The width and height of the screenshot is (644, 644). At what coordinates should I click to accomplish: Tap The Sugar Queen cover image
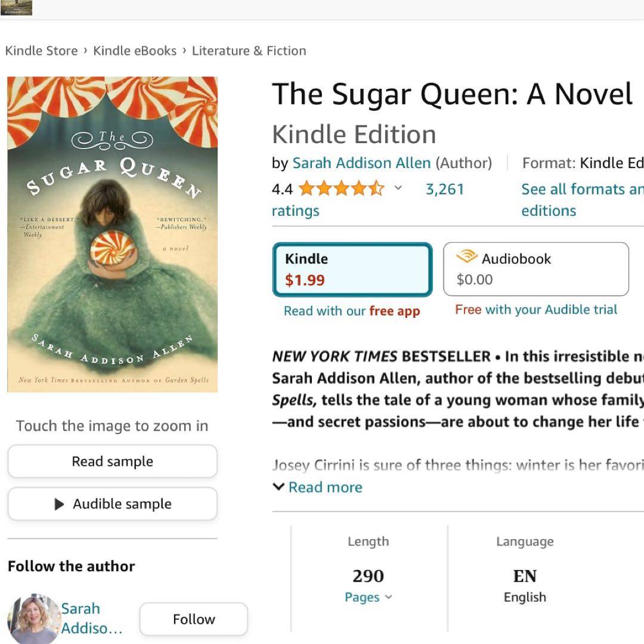click(113, 234)
